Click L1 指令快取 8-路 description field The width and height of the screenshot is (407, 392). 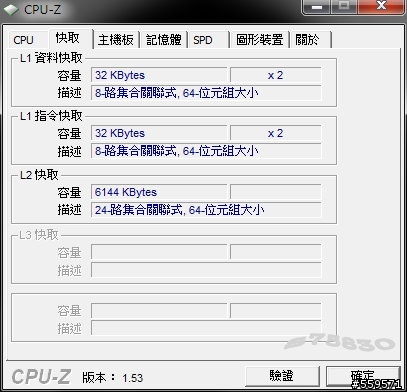click(x=206, y=151)
